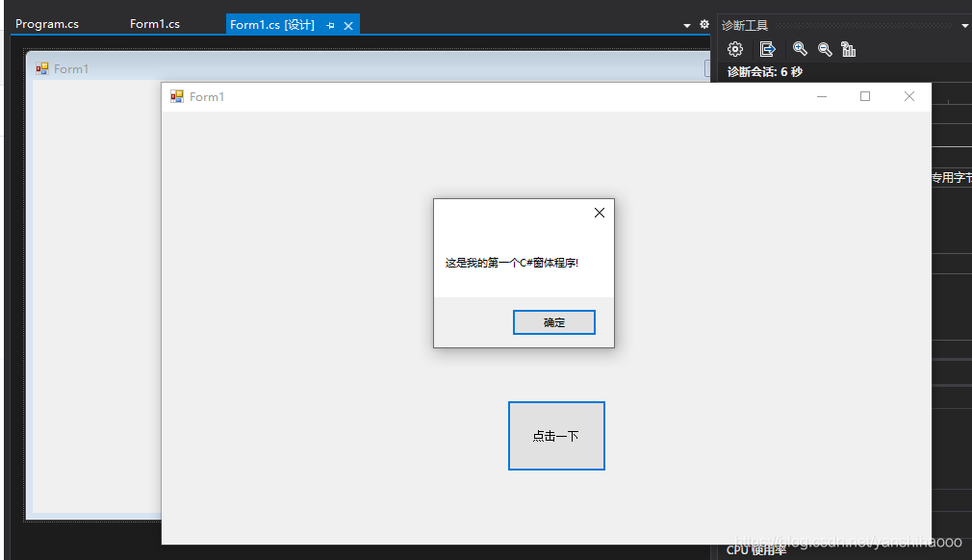Switch to the Program.cs tab
The width and height of the screenshot is (972, 560).
47,23
